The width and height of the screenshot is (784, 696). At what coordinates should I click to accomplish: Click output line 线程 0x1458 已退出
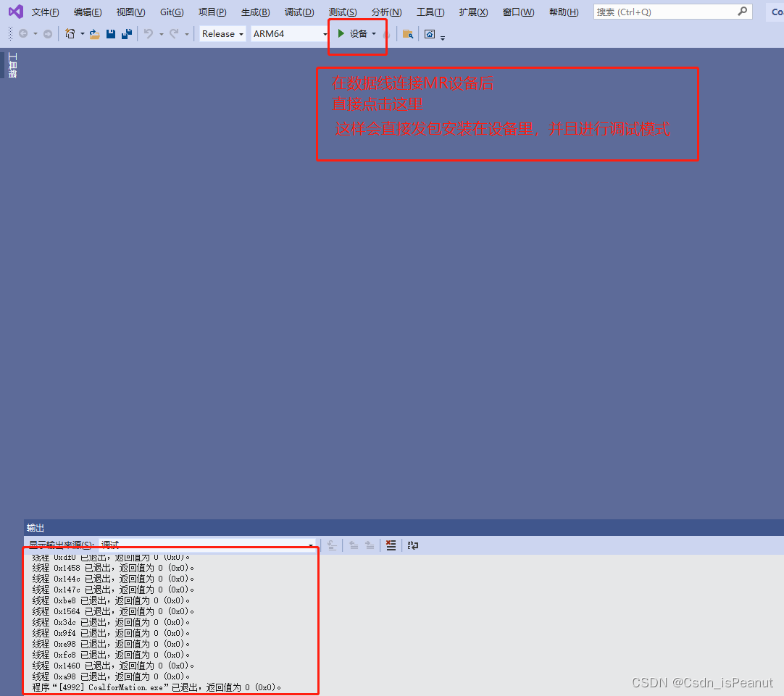(113, 568)
